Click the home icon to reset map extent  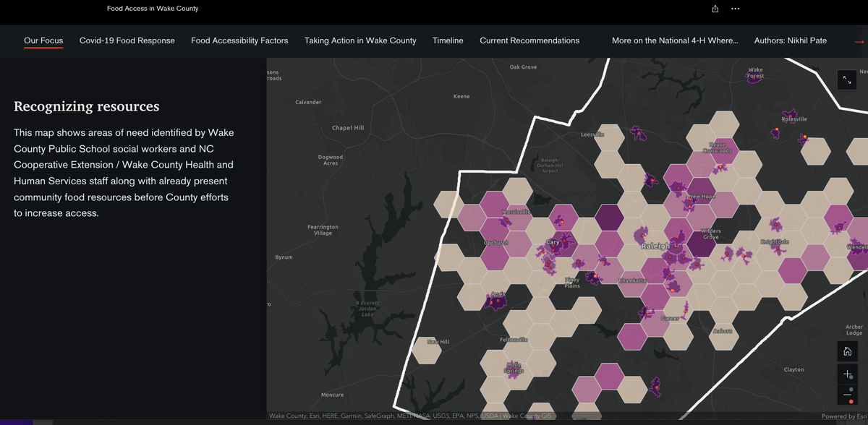847,351
